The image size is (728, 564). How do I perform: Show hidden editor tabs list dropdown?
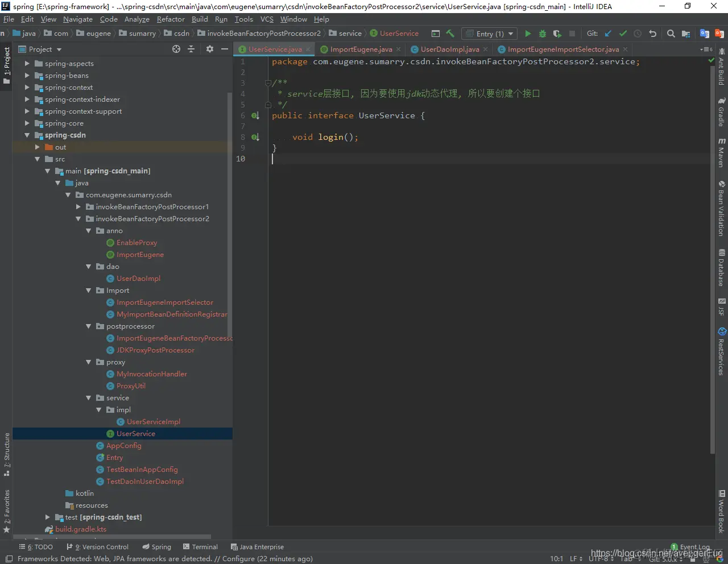pos(705,49)
